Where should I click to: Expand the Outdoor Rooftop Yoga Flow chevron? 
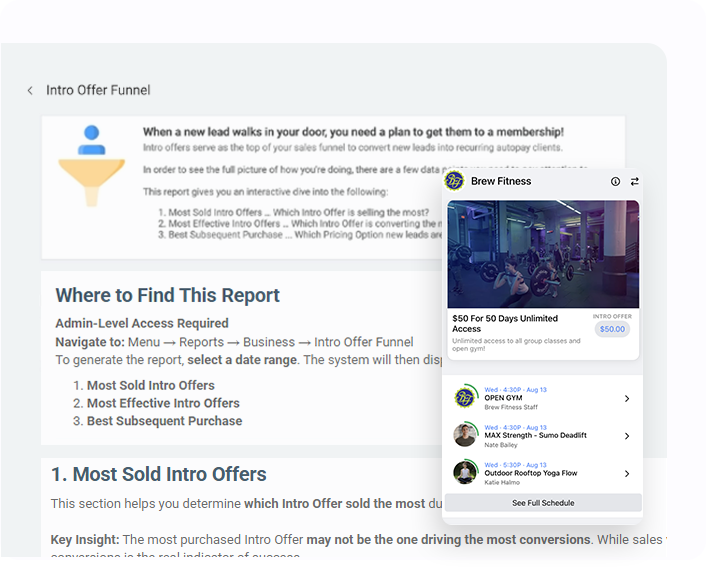[627, 473]
